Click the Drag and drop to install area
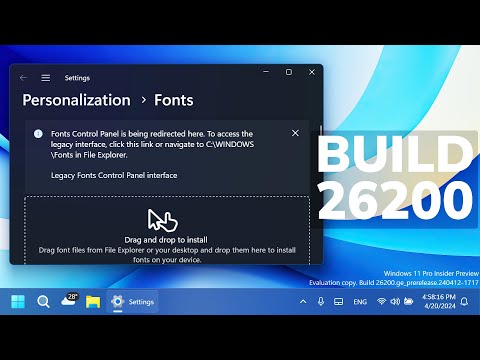Screen dimensions: 480x360 tap(167, 231)
